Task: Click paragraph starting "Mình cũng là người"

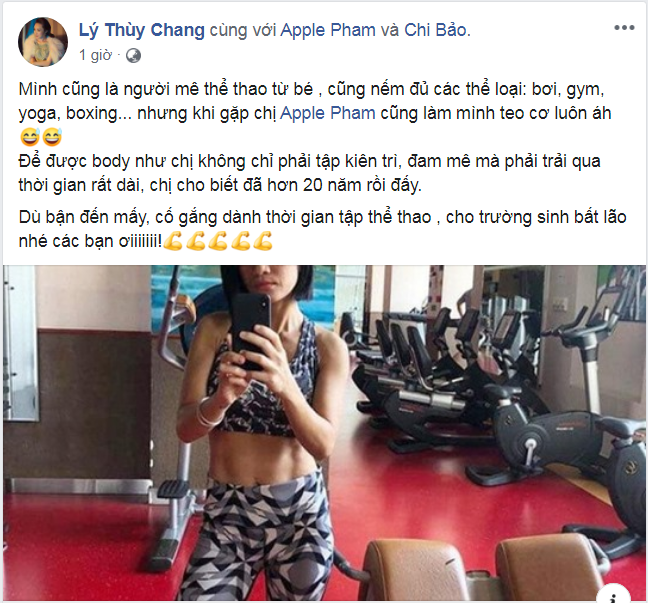Action: [x=314, y=113]
